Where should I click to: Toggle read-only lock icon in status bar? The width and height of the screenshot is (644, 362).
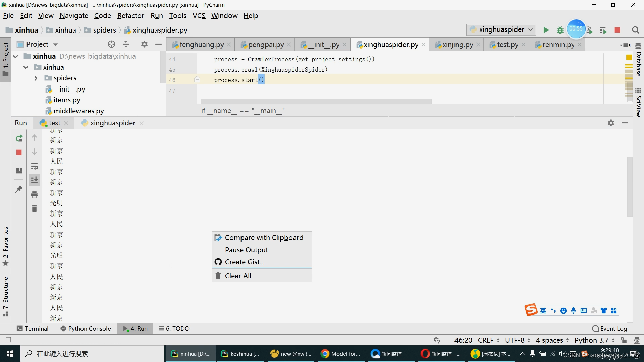(624, 340)
